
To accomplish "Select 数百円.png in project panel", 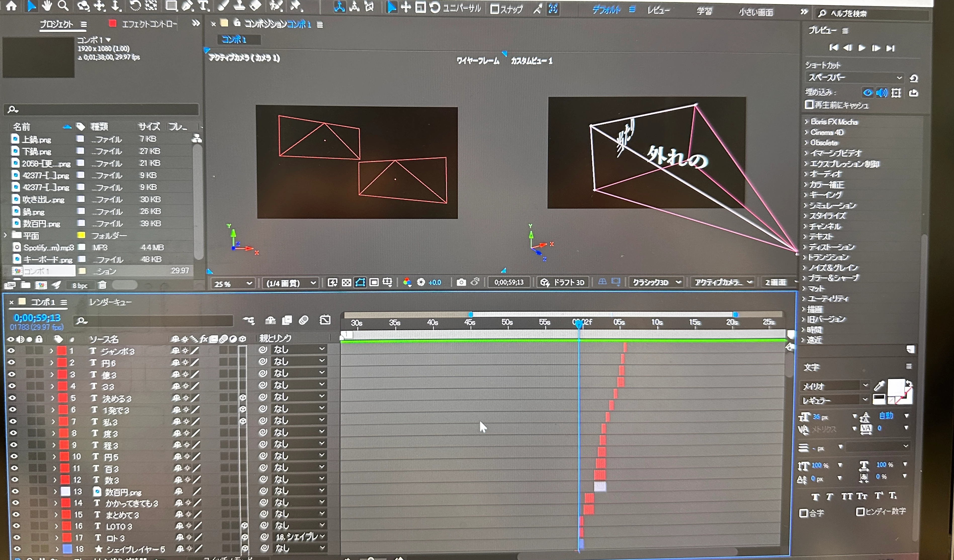I will coord(41,224).
